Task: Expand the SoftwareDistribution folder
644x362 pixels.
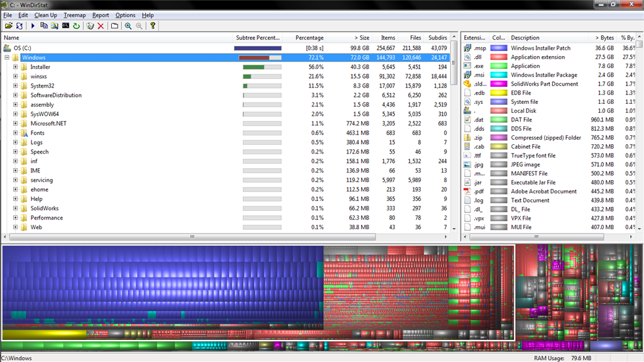Action: (x=15, y=95)
